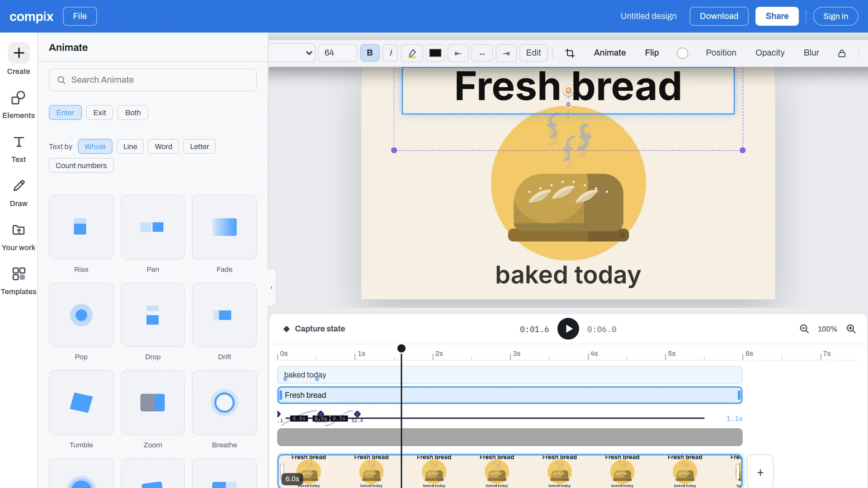Click the Share button
The width and height of the screenshot is (868, 488).
[x=777, y=16]
